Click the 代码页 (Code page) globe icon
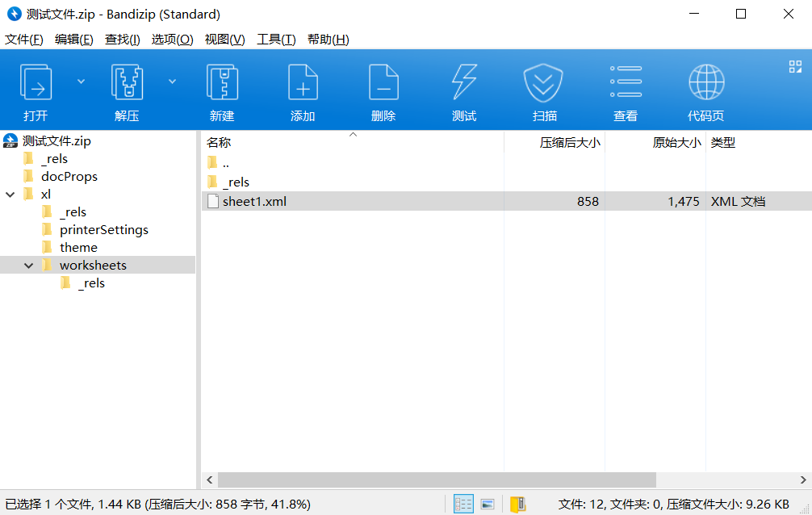 [706, 83]
